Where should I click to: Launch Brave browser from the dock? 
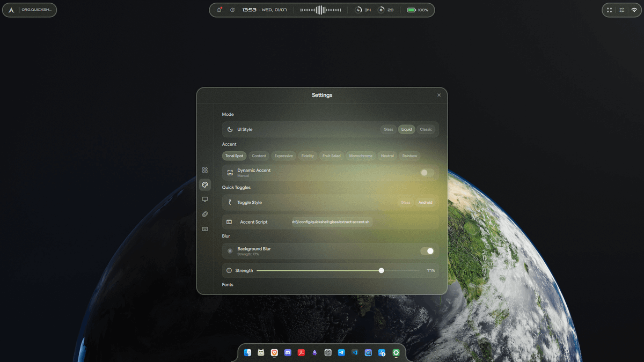274,352
